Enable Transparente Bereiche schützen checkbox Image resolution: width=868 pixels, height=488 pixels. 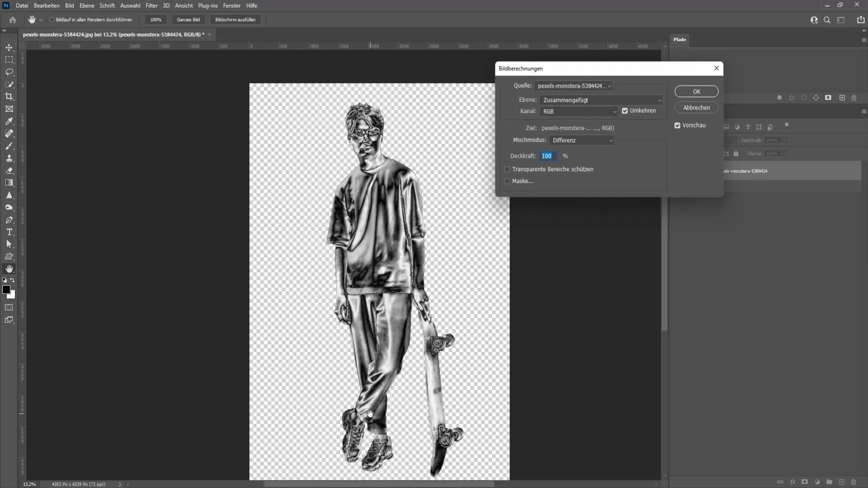pos(507,169)
